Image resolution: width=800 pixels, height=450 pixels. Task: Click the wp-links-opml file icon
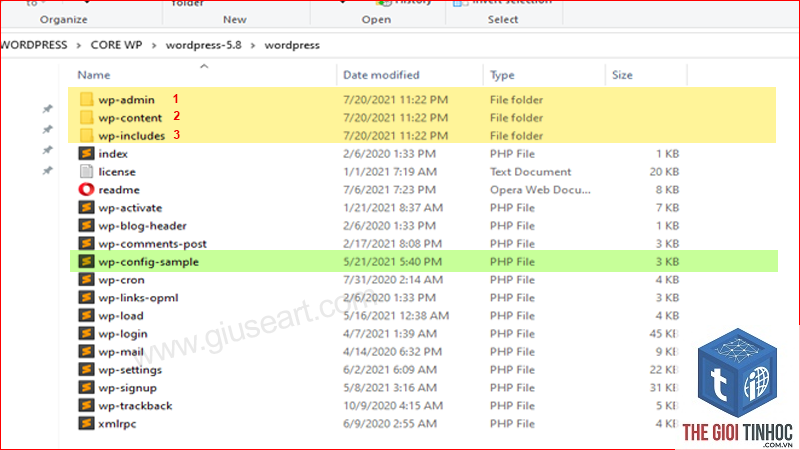coord(86,297)
